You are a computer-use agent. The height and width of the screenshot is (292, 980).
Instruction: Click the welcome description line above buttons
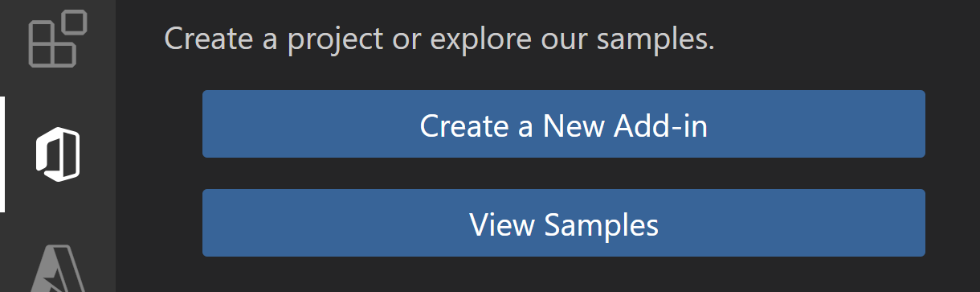[439, 39]
